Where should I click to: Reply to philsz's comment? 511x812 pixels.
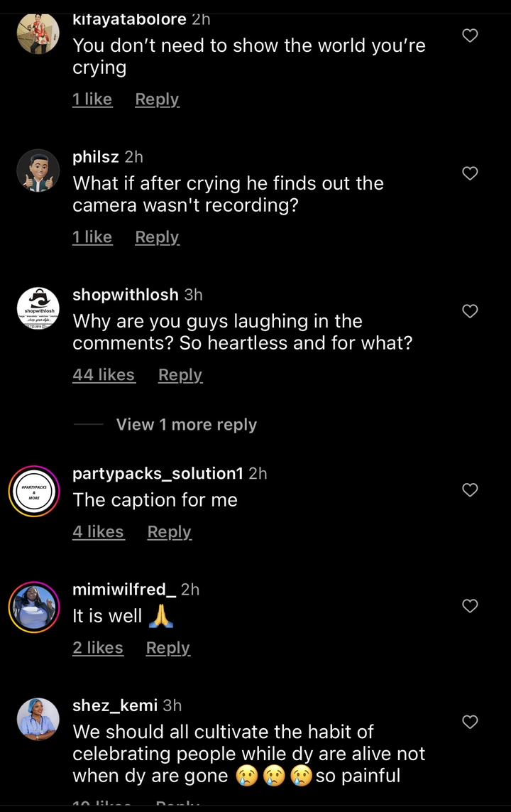click(x=157, y=237)
